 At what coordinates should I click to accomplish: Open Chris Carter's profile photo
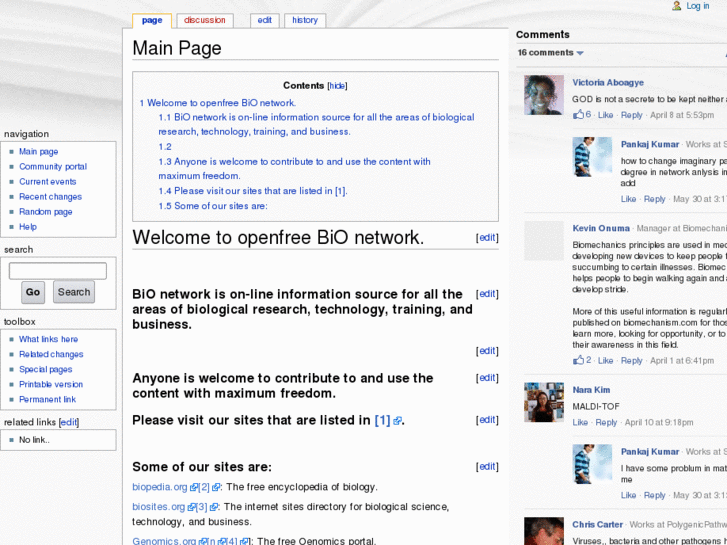(544, 531)
